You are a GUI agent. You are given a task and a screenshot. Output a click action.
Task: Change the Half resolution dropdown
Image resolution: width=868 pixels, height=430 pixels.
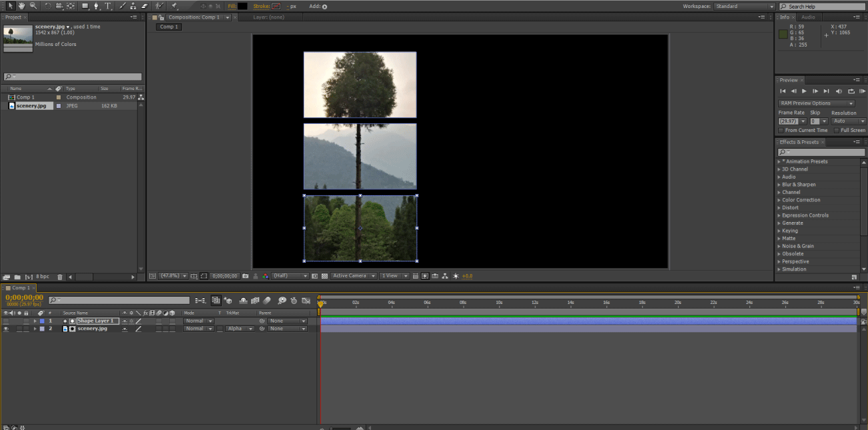[x=290, y=275]
